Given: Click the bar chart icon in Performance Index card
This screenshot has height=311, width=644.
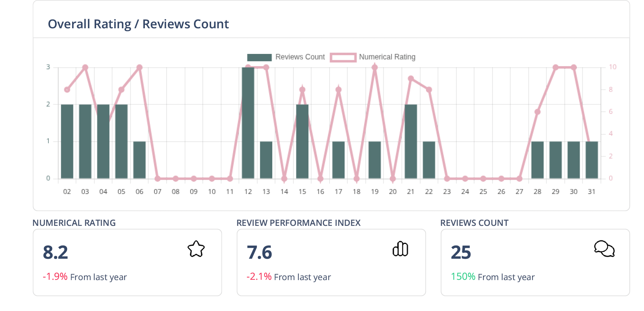Looking at the screenshot, I should [400, 249].
